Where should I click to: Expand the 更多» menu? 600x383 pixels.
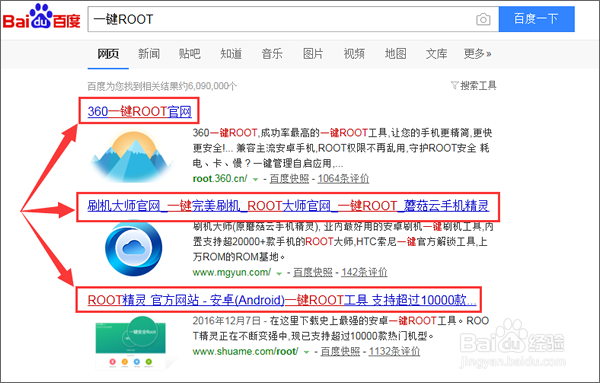478,54
